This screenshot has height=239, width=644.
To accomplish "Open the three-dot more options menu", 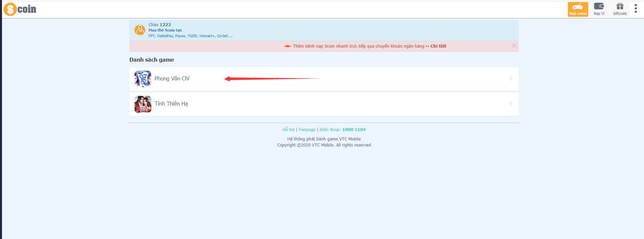I will coord(636,9).
